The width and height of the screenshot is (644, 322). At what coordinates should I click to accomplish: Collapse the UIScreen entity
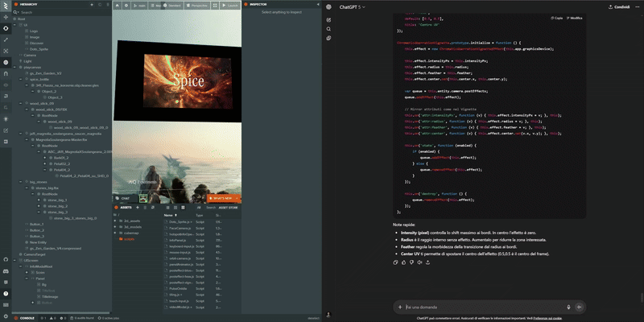coord(14,260)
